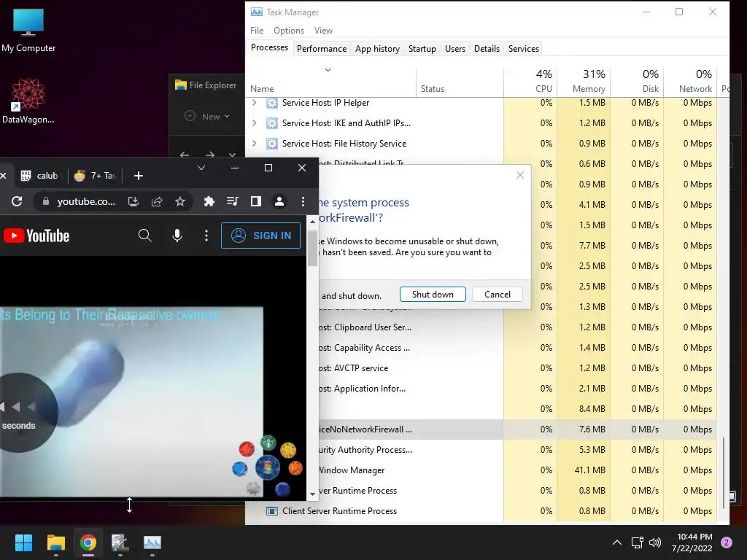Open the File menu in Task Manager

point(257,31)
